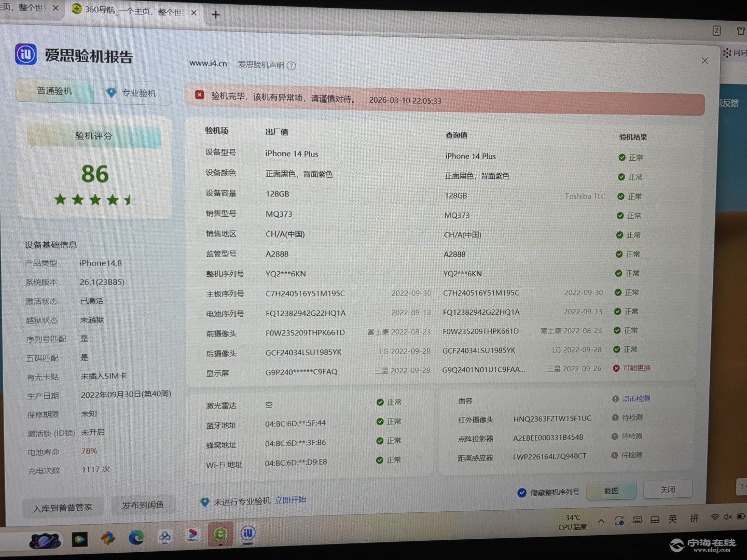Click the 立即开始 link for professional check
The image size is (747, 560).
pos(290,500)
